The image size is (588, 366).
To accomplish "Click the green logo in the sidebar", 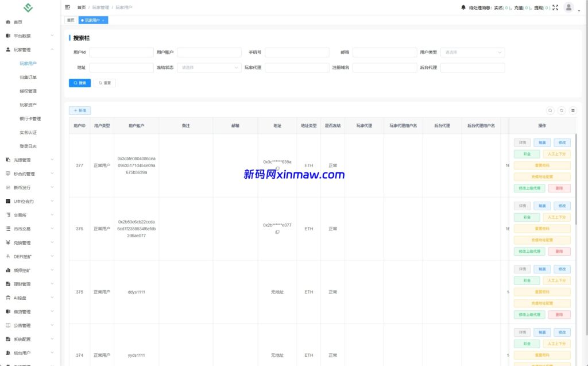I will click(x=28, y=8).
